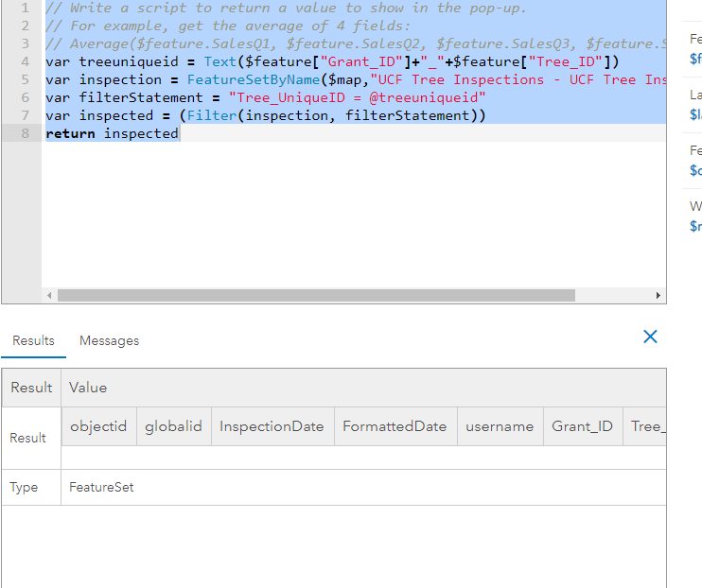The width and height of the screenshot is (702, 588).
Task: Click line number 8 in gutter
Action: (x=25, y=133)
